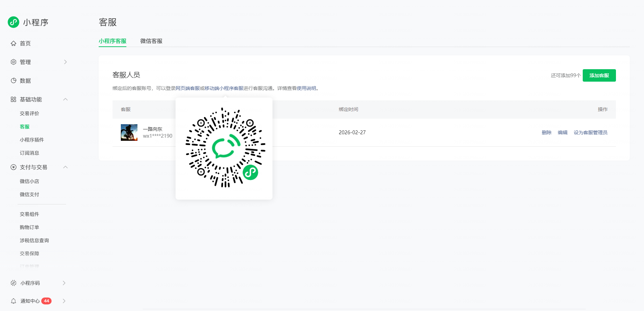Click the 一路向东 avatar thumbnail

coord(129,132)
